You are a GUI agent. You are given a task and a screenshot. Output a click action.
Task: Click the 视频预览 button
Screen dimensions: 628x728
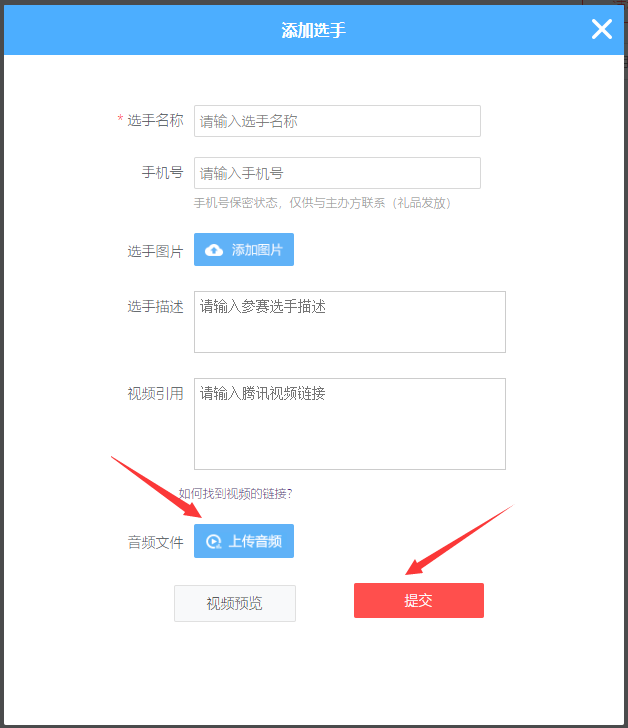235,603
